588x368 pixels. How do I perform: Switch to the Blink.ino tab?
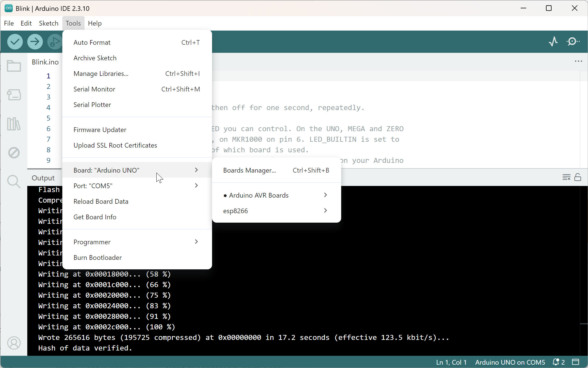(45, 62)
